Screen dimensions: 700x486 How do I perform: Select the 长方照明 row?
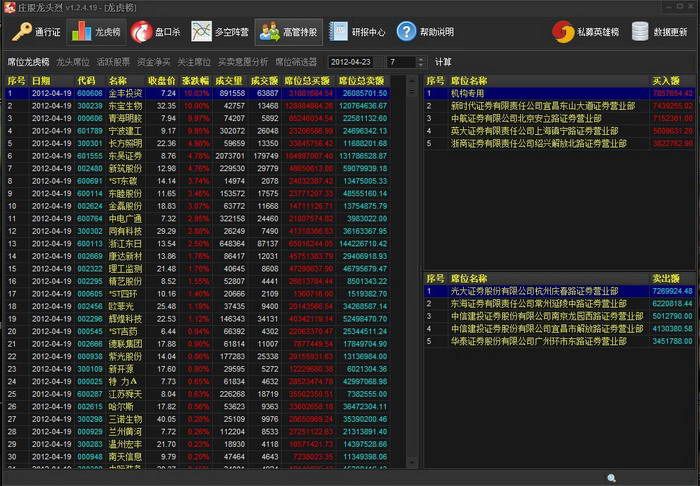pyautogui.click(x=197, y=143)
